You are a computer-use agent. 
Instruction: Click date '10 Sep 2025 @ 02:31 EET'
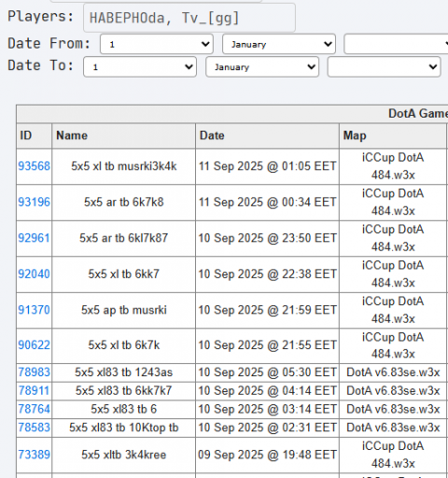(x=268, y=428)
